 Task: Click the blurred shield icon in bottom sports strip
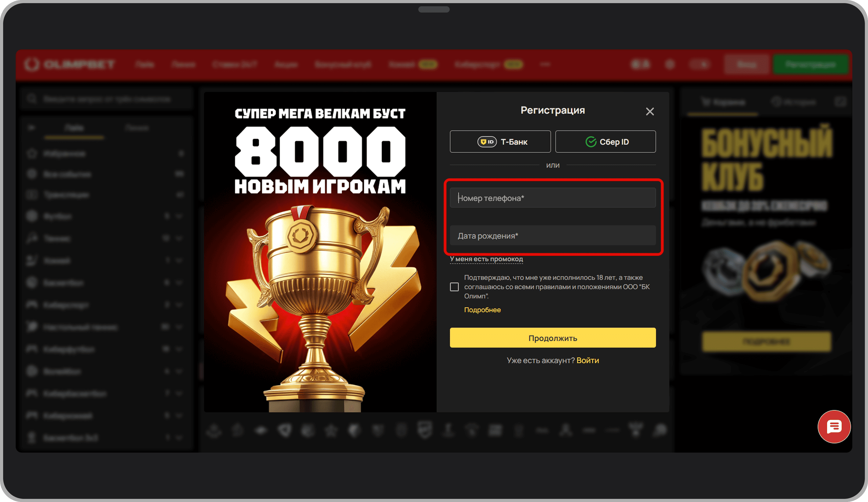point(425,430)
